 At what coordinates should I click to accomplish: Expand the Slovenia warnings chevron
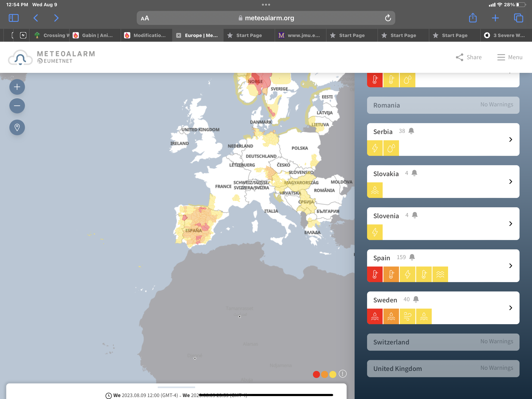pos(510,224)
